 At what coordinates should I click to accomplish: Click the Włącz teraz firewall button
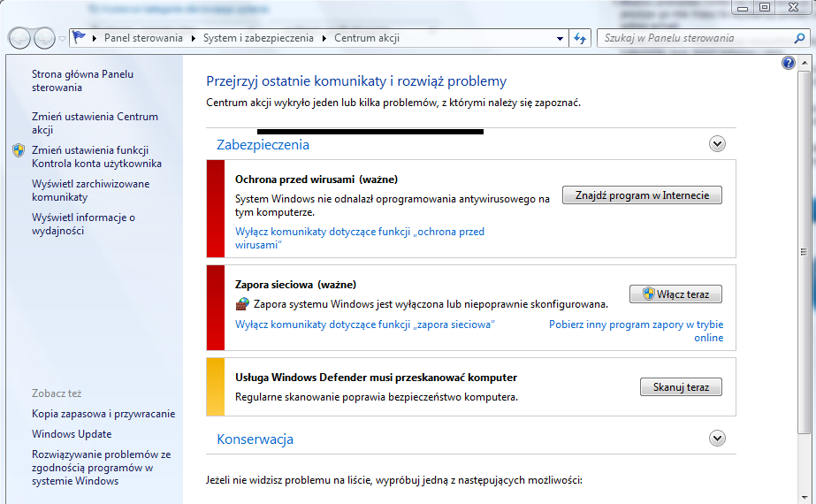[675, 294]
